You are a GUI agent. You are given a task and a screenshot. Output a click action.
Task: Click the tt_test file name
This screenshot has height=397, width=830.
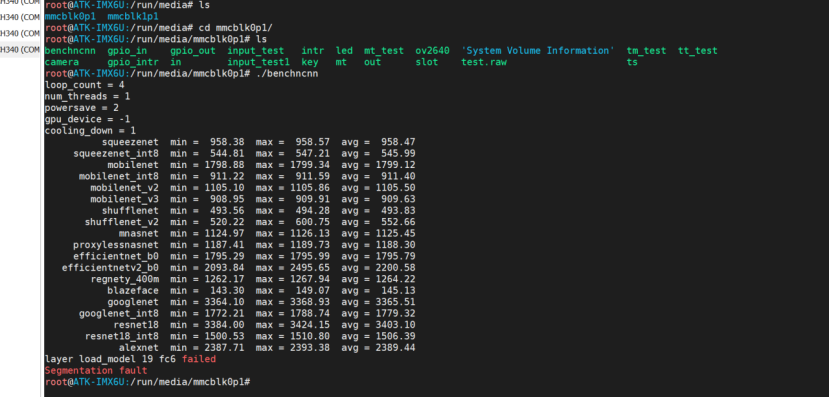coord(698,51)
